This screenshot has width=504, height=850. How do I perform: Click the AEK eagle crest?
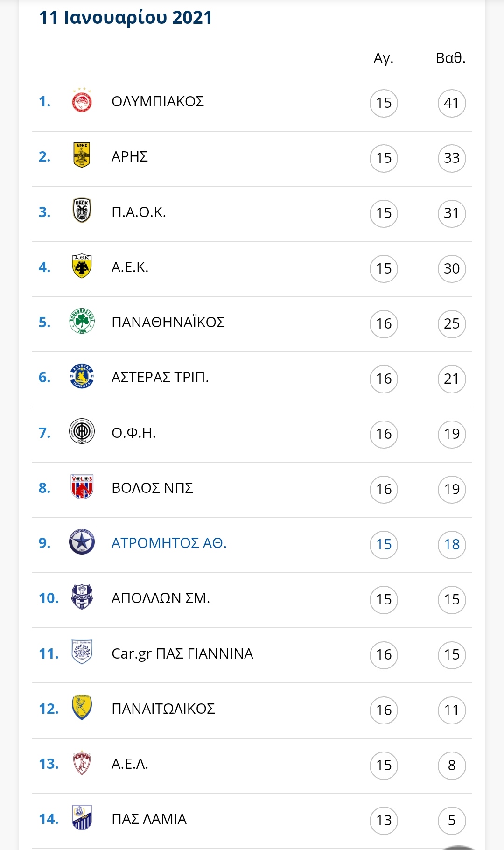(82, 266)
